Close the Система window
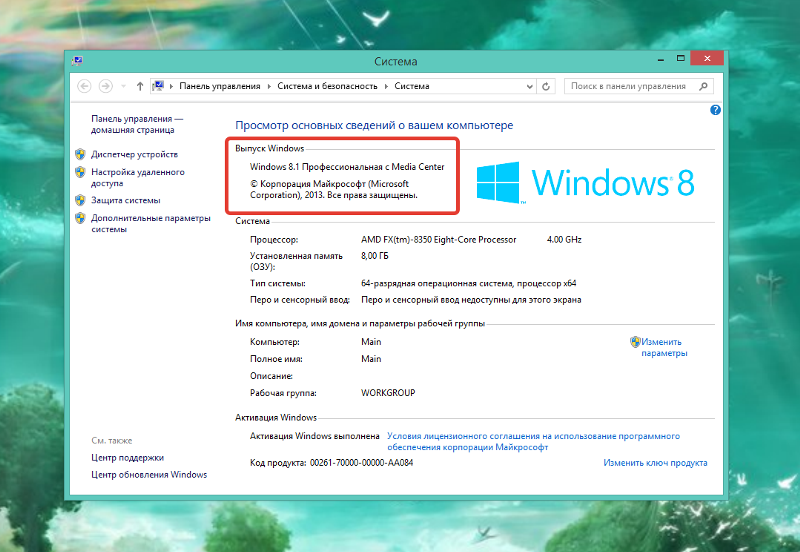This screenshot has width=800, height=552. click(707, 58)
